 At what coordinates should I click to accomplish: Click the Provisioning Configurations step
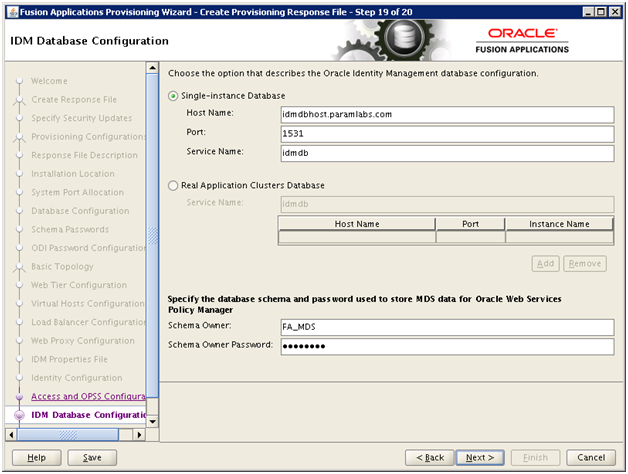point(89,137)
